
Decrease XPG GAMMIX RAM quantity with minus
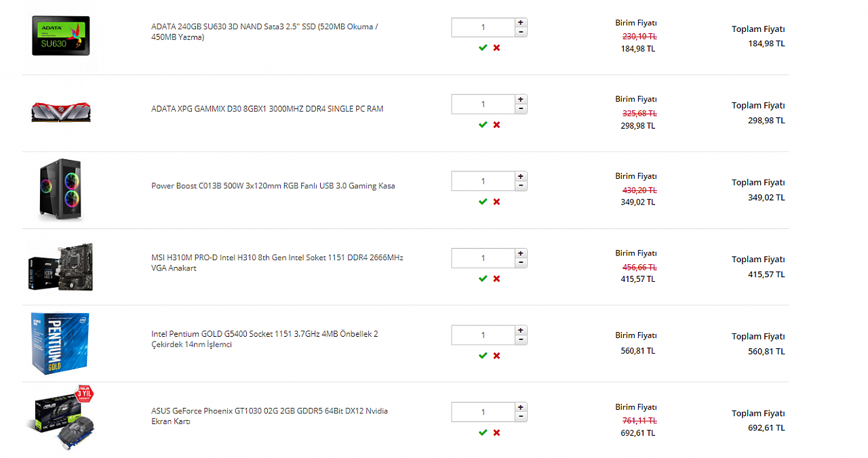[521, 109]
